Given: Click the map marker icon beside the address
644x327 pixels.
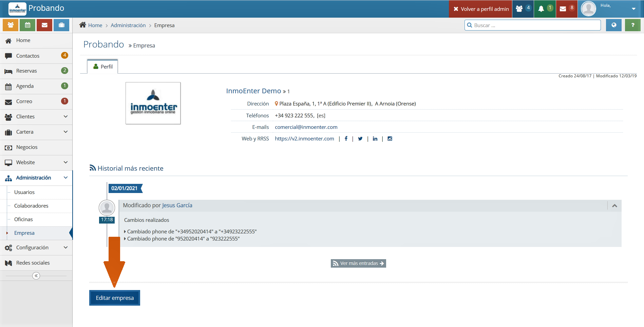Looking at the screenshot, I should [277, 103].
